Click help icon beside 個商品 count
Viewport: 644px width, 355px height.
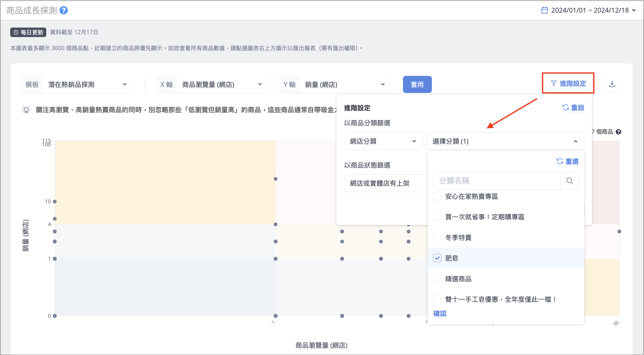point(619,132)
